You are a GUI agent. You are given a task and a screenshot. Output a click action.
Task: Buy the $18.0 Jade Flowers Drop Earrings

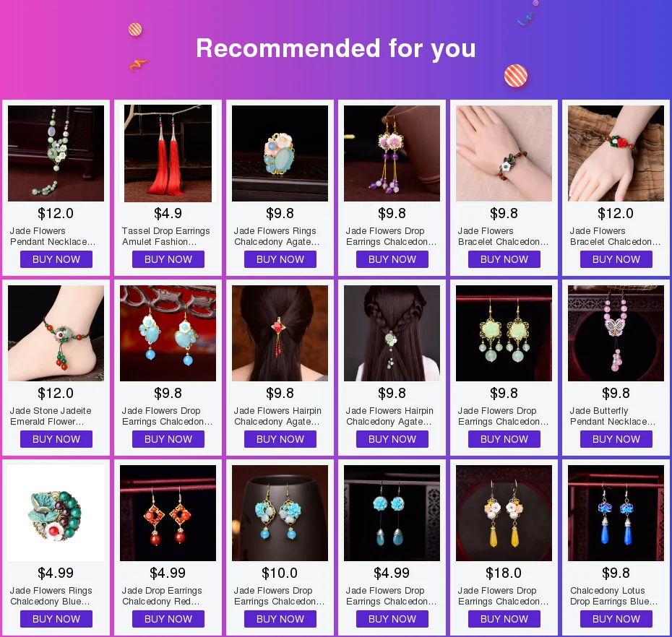tap(504, 619)
